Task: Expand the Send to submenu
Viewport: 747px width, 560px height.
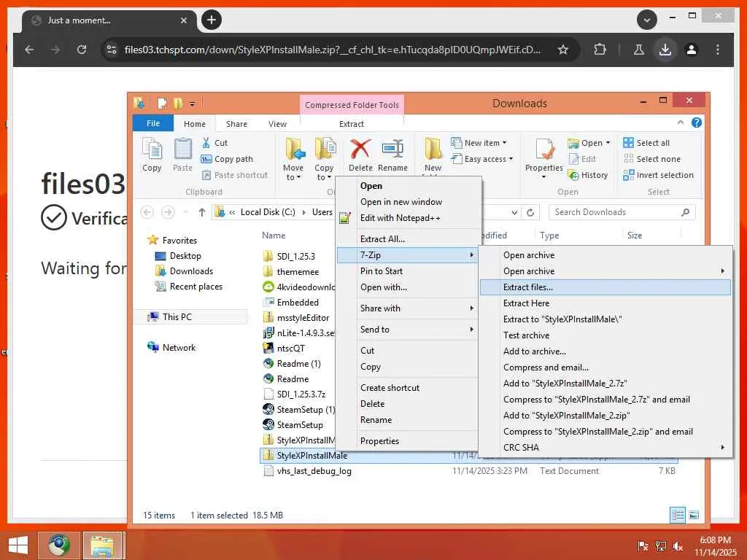Action: coord(472,330)
